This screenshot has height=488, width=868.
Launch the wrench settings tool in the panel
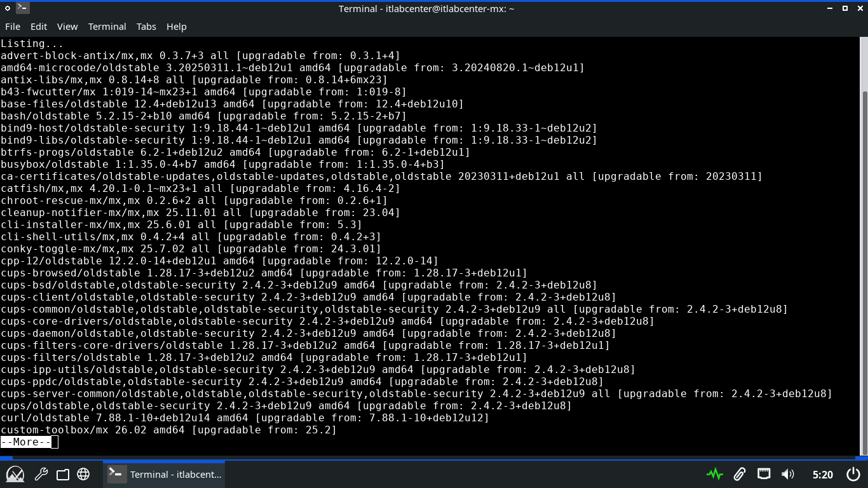(41, 474)
